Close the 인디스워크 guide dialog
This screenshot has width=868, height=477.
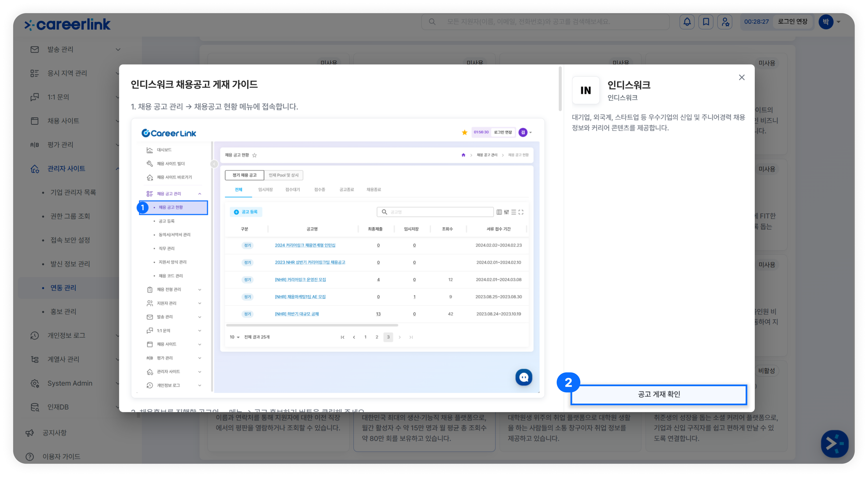pyautogui.click(x=742, y=78)
